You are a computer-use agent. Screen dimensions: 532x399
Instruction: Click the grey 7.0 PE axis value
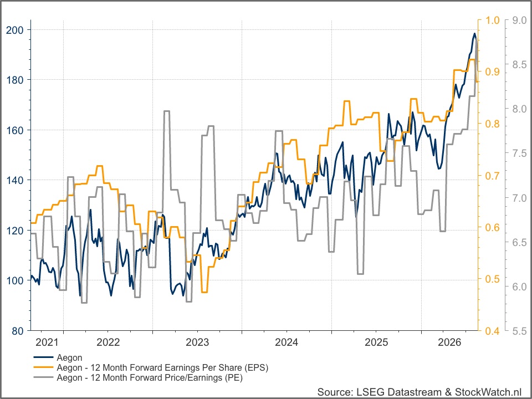point(519,198)
